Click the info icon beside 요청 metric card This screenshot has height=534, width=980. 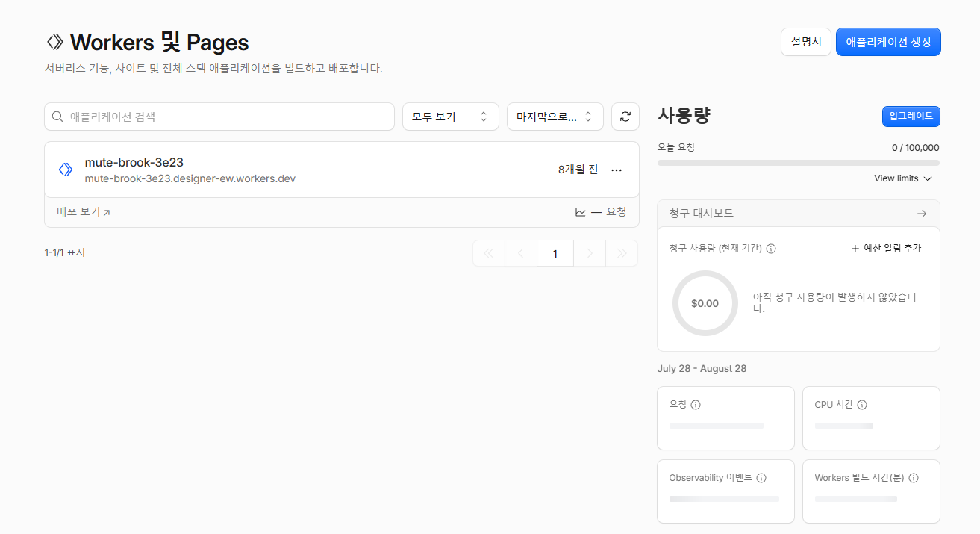[696, 405]
